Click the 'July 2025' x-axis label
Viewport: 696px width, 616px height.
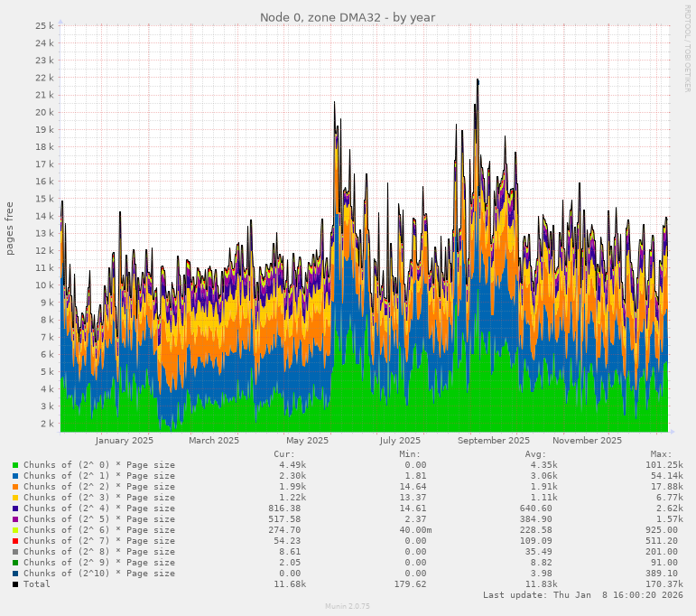pyautogui.click(x=400, y=441)
